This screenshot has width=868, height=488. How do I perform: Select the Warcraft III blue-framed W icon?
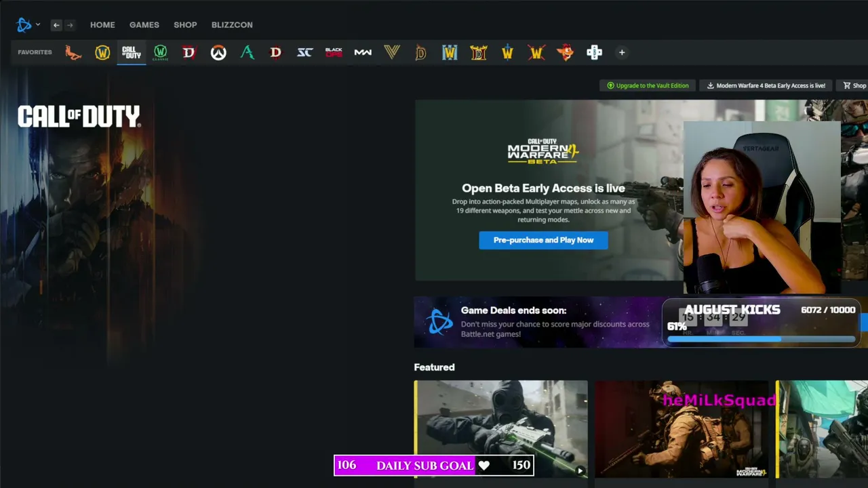point(450,52)
